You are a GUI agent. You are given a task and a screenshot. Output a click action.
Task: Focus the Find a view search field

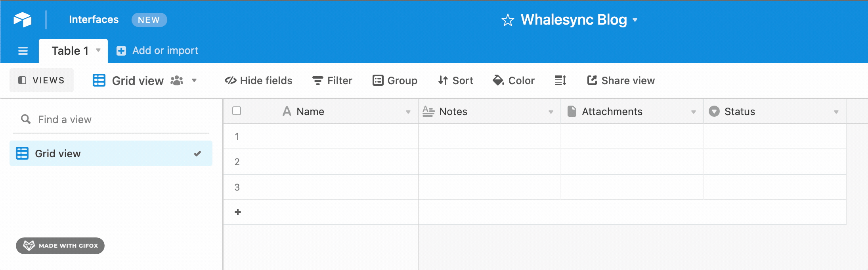click(111, 120)
